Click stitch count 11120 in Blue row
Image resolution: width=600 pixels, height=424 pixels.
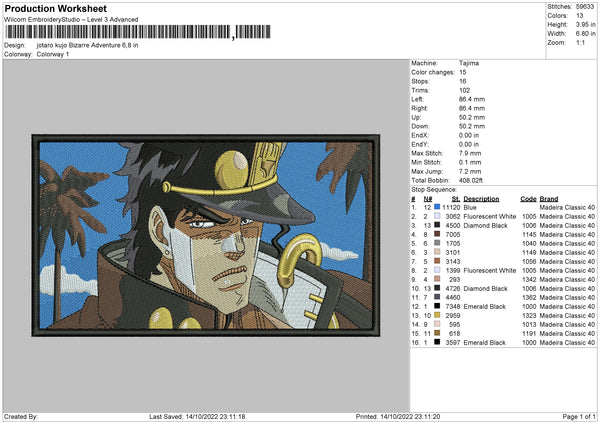pos(451,207)
